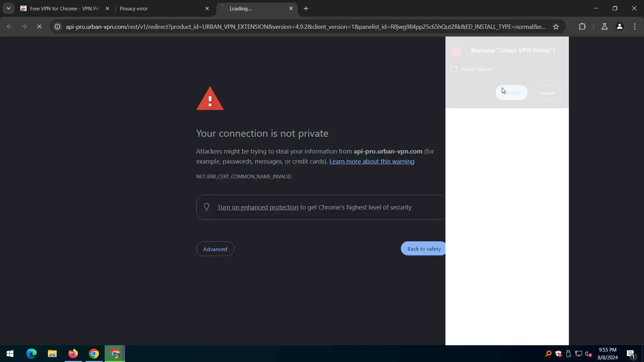Stop loading the page

39,26
